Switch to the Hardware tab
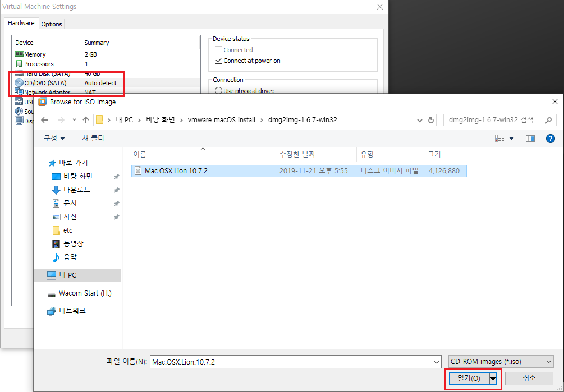 pyautogui.click(x=21, y=23)
